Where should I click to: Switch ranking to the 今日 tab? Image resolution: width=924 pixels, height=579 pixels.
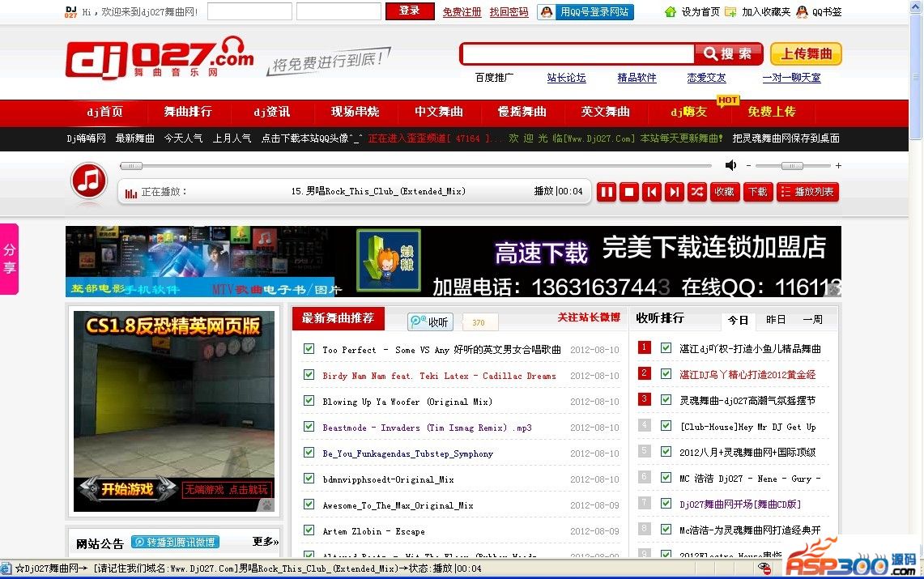coord(737,320)
